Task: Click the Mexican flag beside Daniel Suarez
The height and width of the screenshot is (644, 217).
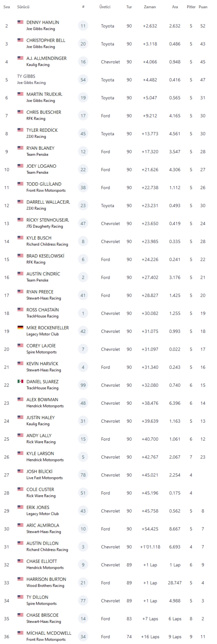Action: 21,382
